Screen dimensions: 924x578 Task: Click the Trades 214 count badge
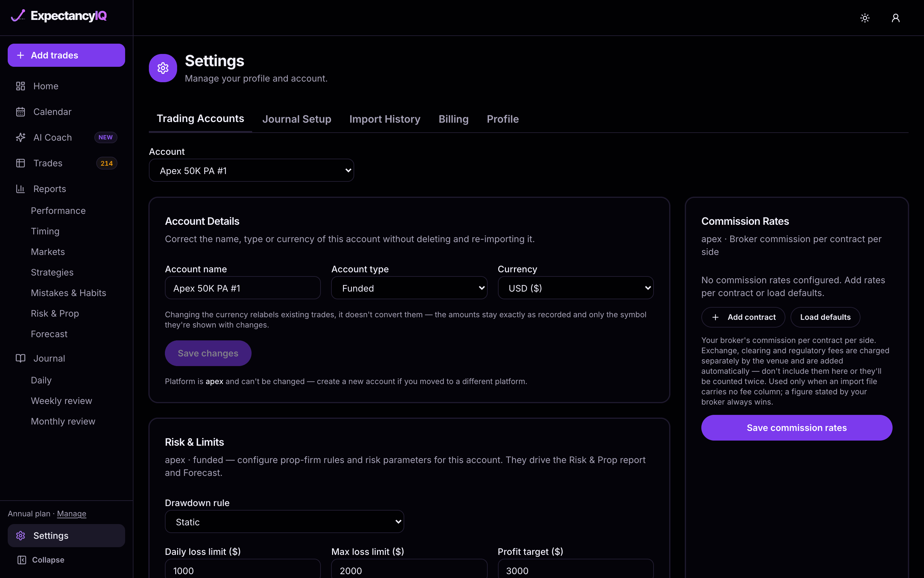coord(107,163)
